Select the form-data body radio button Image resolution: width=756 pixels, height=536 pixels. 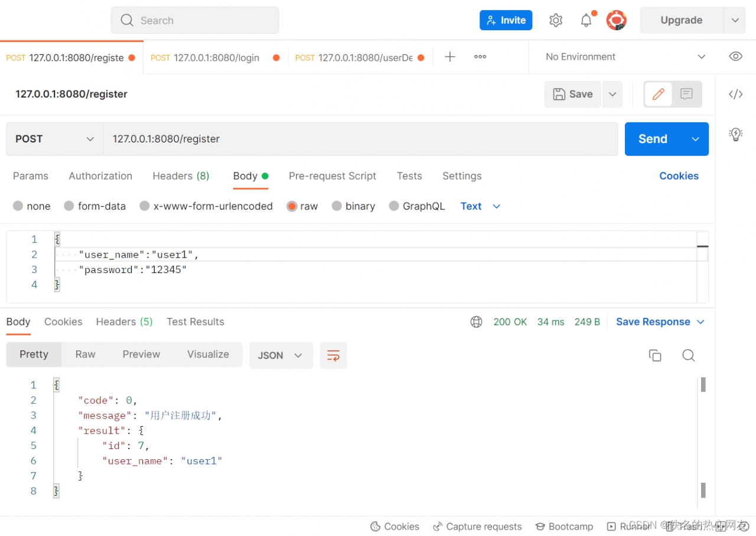69,206
